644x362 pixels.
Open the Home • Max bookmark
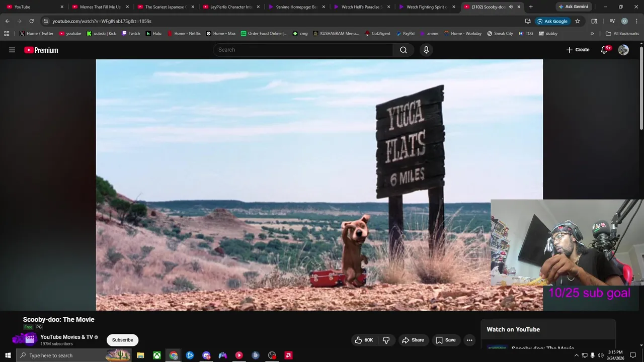tap(220, 33)
